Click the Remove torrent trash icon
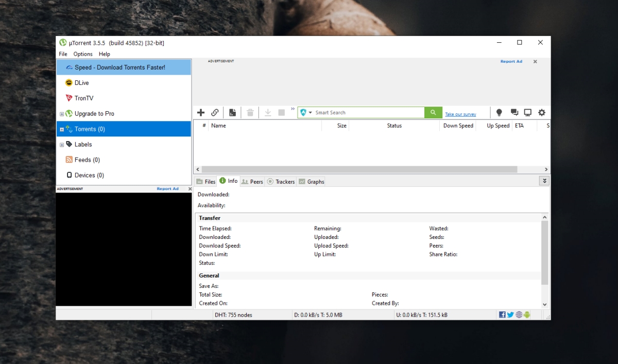The image size is (618, 364). coord(250,112)
